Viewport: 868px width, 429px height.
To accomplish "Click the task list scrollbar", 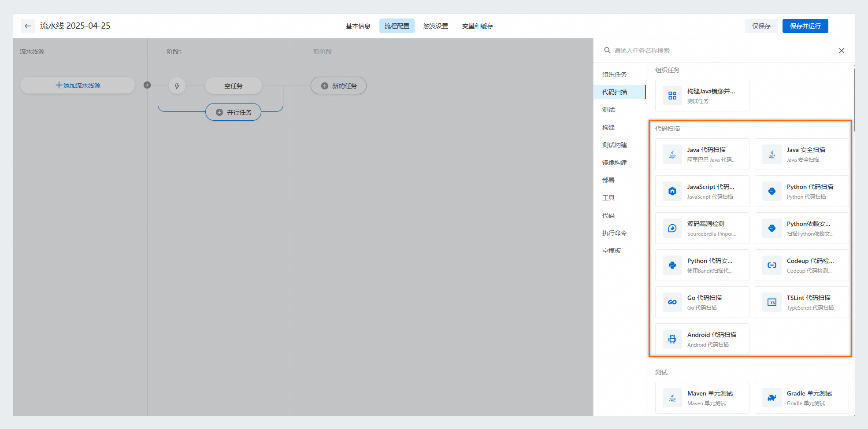I will click(854, 100).
